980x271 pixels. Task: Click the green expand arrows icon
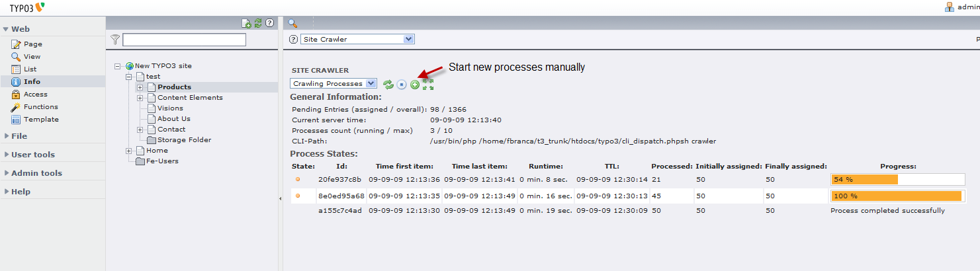(428, 85)
